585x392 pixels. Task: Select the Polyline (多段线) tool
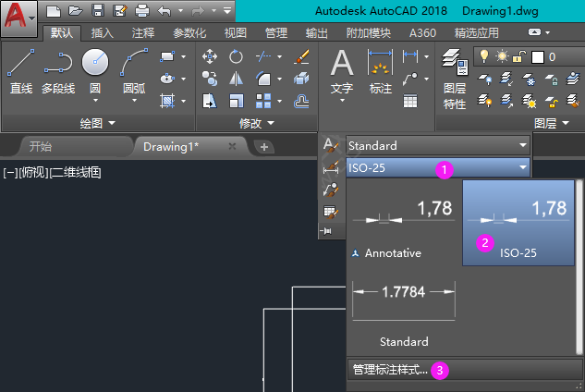coord(57,70)
